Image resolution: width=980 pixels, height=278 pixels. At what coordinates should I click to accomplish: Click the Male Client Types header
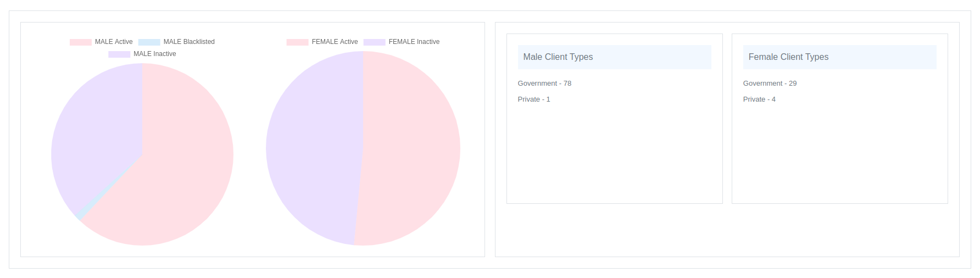click(558, 57)
